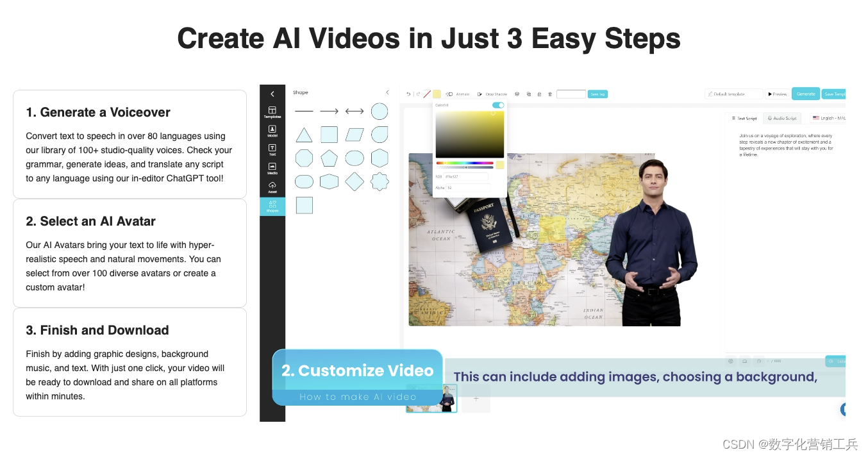The height and width of the screenshot is (457, 868).
Task: Open the Asset upload panel
Action: 272,187
